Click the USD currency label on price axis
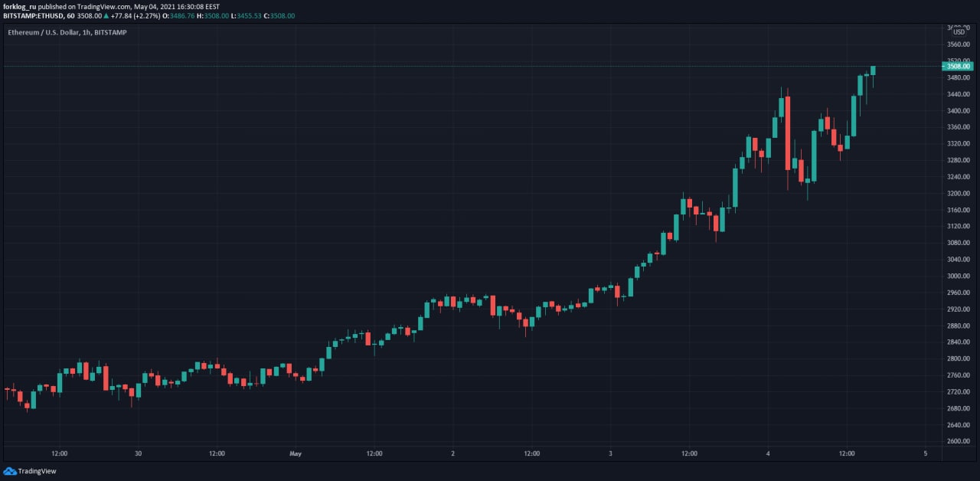 [959, 31]
